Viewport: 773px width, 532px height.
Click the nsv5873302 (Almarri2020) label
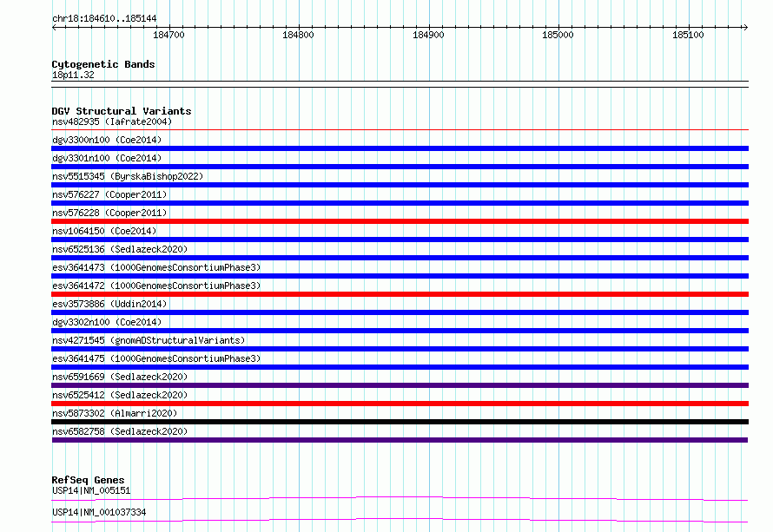click(115, 413)
